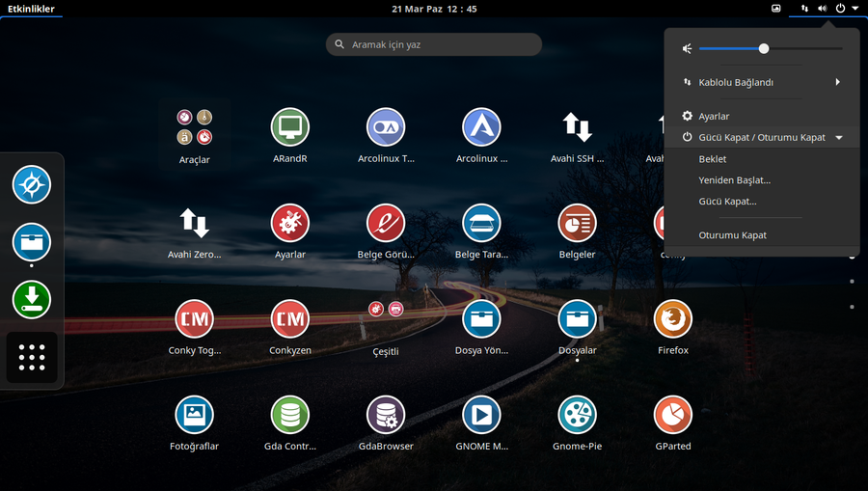Click the show applications grid dock button

(x=32, y=357)
